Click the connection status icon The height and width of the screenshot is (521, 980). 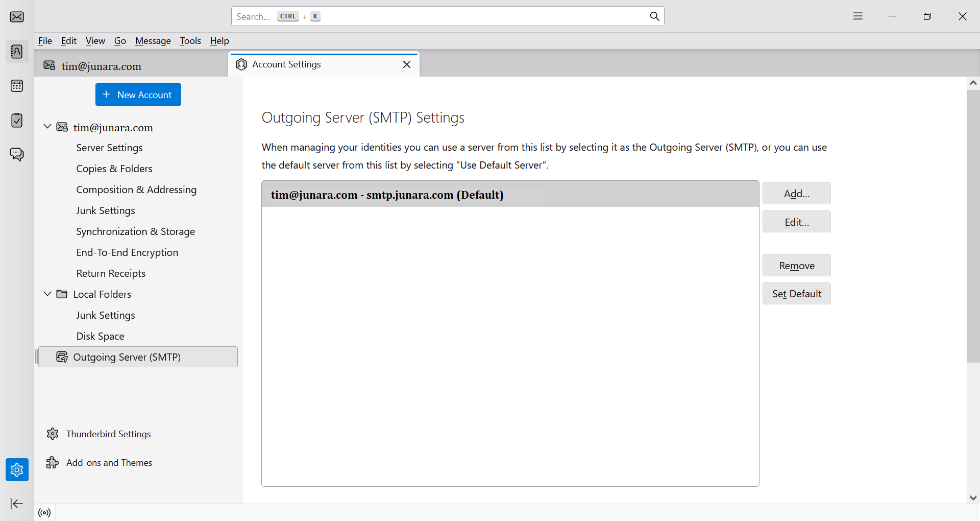pos(45,513)
